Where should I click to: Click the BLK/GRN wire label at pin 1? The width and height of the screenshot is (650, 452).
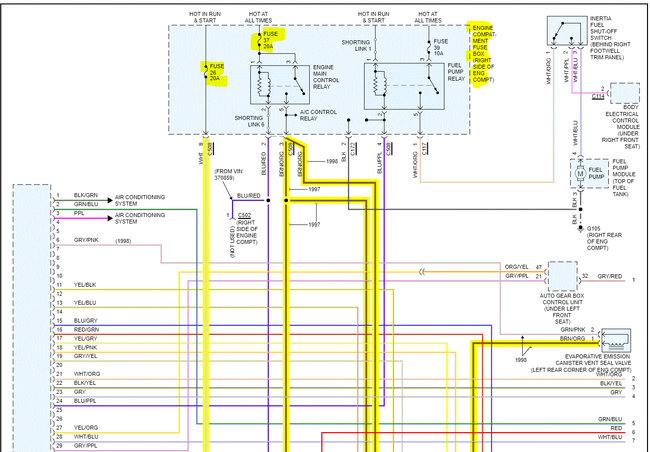86,195
